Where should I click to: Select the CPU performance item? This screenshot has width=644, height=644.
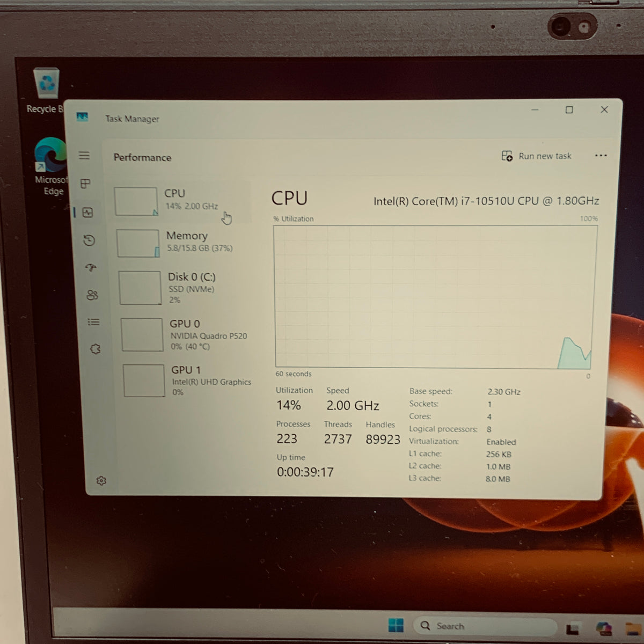181,201
